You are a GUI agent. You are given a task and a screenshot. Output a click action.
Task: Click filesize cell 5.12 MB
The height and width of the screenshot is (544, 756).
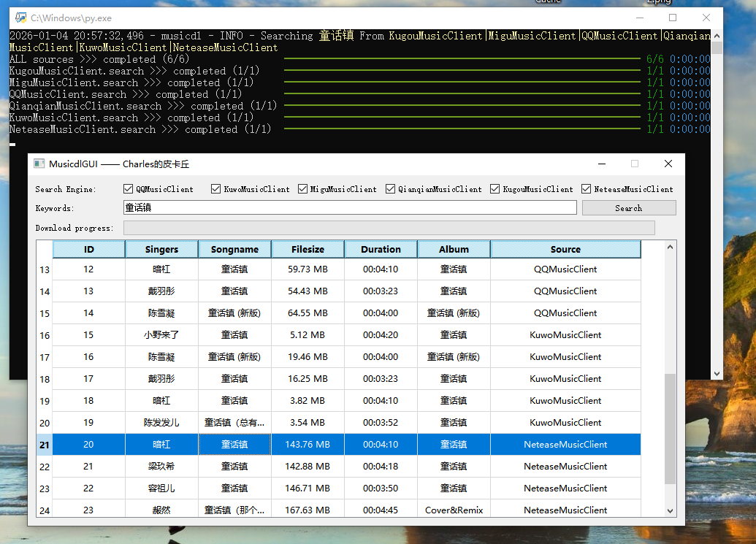tap(308, 335)
